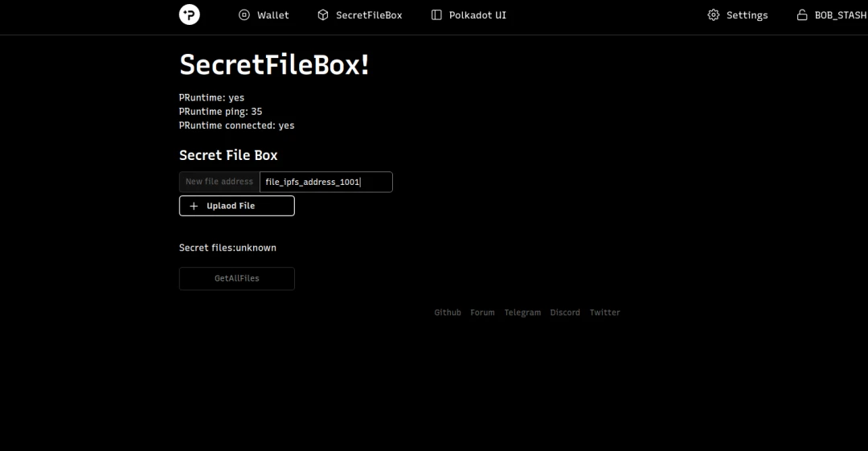Click the Polkadot UI panel icon
Viewport: 868px width, 451px height.
436,14
